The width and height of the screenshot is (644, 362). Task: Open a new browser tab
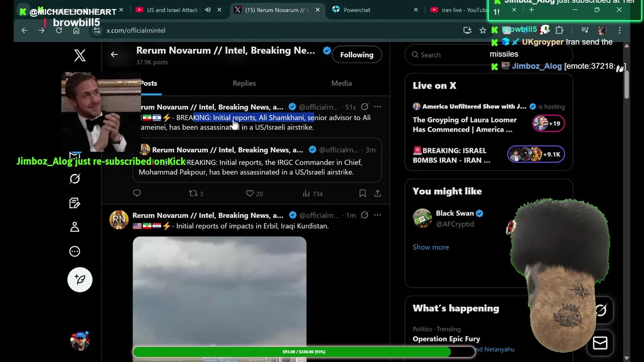coord(531,10)
